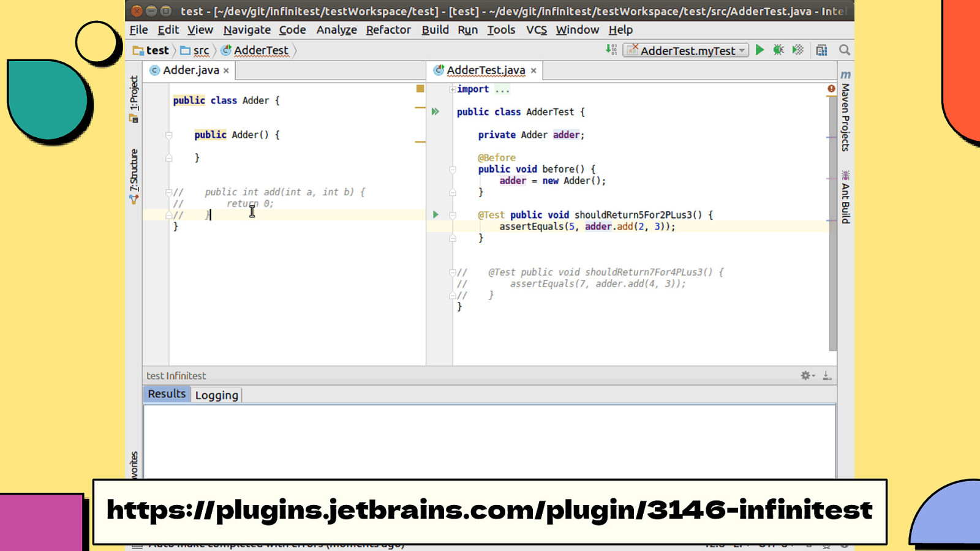This screenshot has height=551, width=980.
Task: Click the hide Infinitest panel icon
Action: point(827,375)
